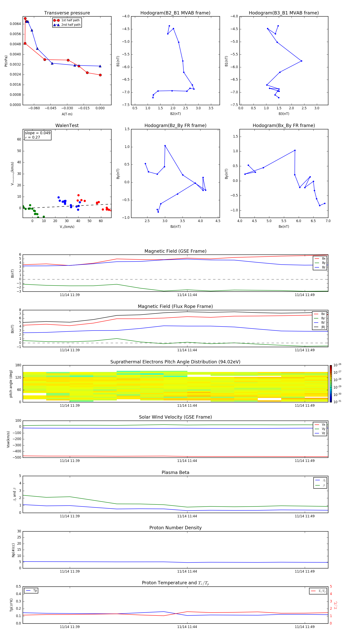This screenshot has height=644, width=351.
Task: Click the Tp legend entry
Action: [31, 591]
